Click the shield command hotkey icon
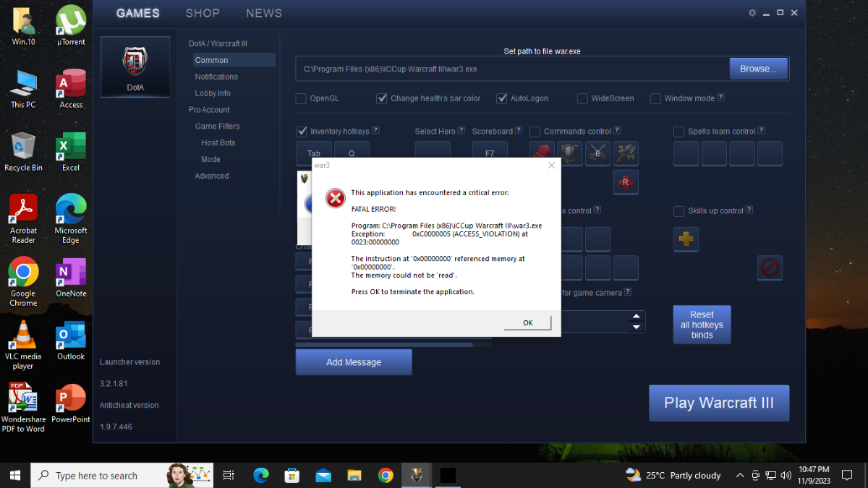 (x=570, y=153)
